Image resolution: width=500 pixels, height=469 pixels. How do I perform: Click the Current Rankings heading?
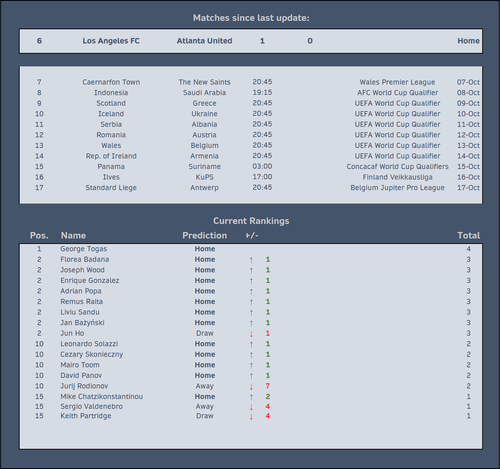point(251,221)
